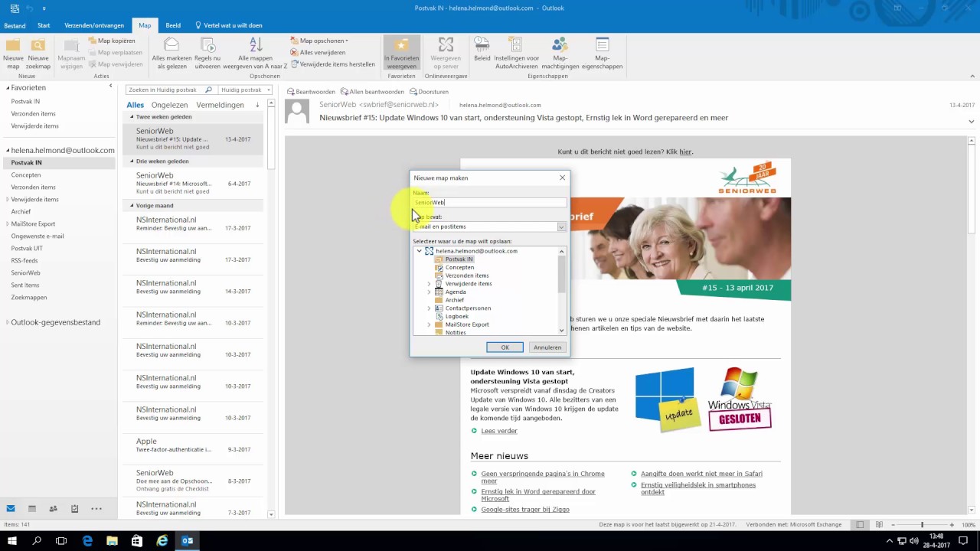Click the zoom slider in status bar
The height and width of the screenshot is (551, 980).
922,525
